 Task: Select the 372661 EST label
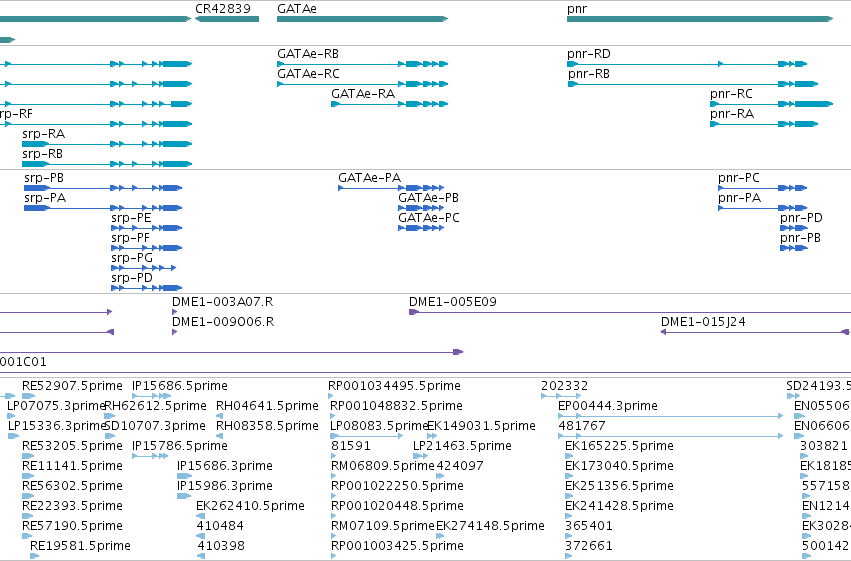pyautogui.click(x=588, y=547)
